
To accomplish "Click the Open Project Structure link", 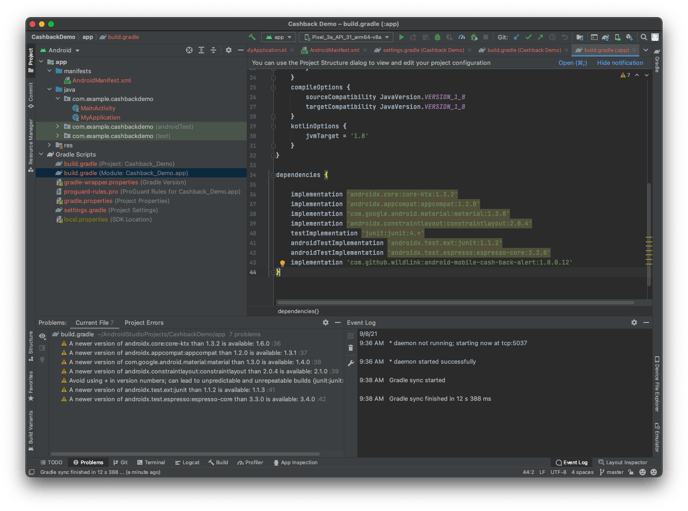I will coord(572,62).
